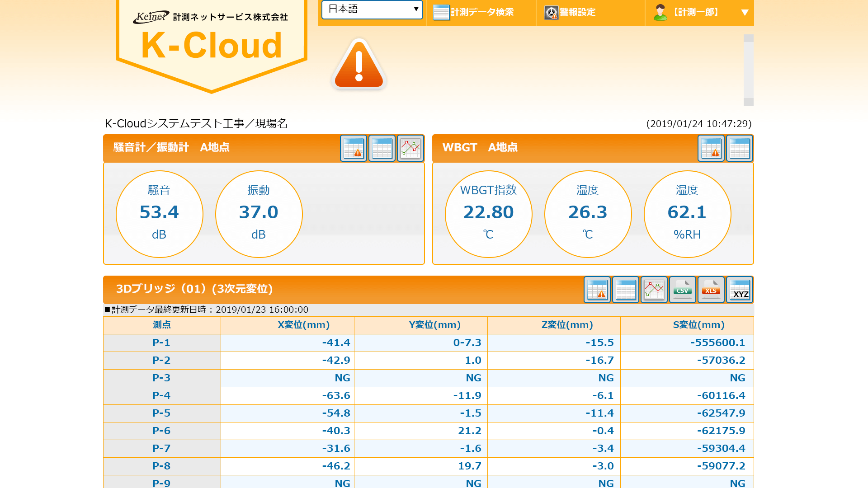Open data table for 3Dブリッジ panel
This screenshot has width=868, height=488.
tap(626, 290)
